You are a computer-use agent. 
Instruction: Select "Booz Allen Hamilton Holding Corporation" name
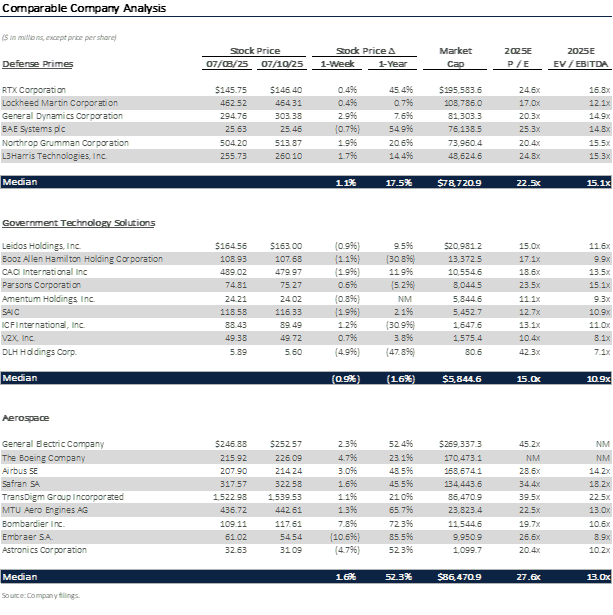click(82, 259)
